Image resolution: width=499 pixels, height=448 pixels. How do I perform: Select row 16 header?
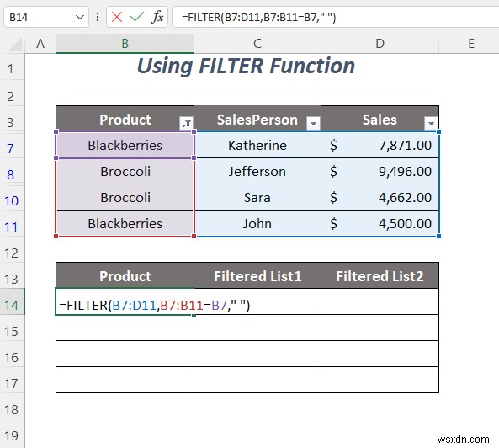[12, 354]
